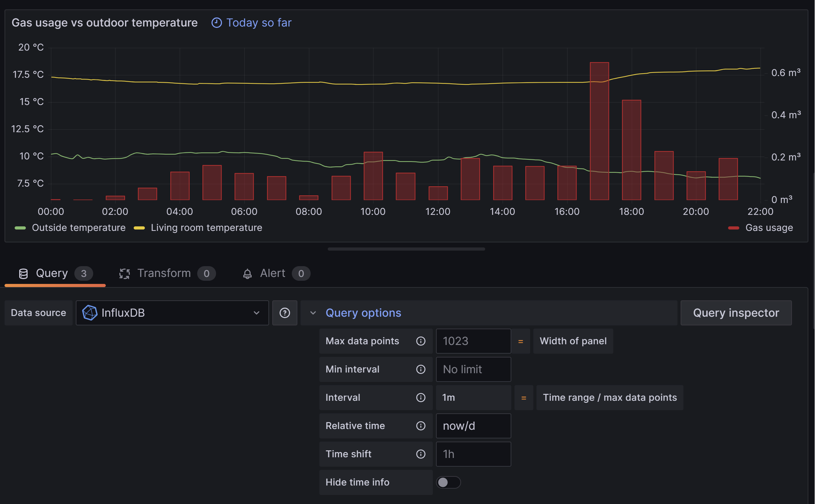Open the Query inspector
Screen dimensions: 815x504
736,313
